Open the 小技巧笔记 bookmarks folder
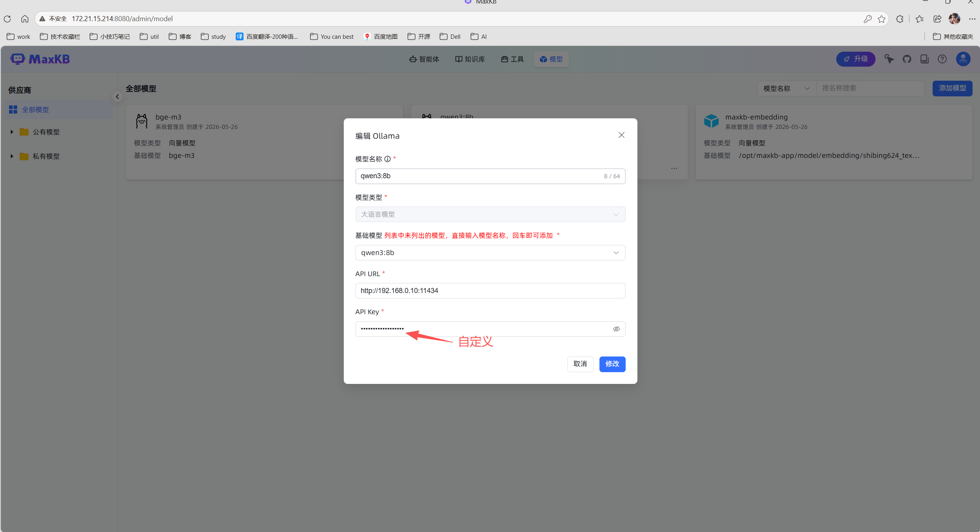The height and width of the screenshot is (532, 980). tap(110, 37)
